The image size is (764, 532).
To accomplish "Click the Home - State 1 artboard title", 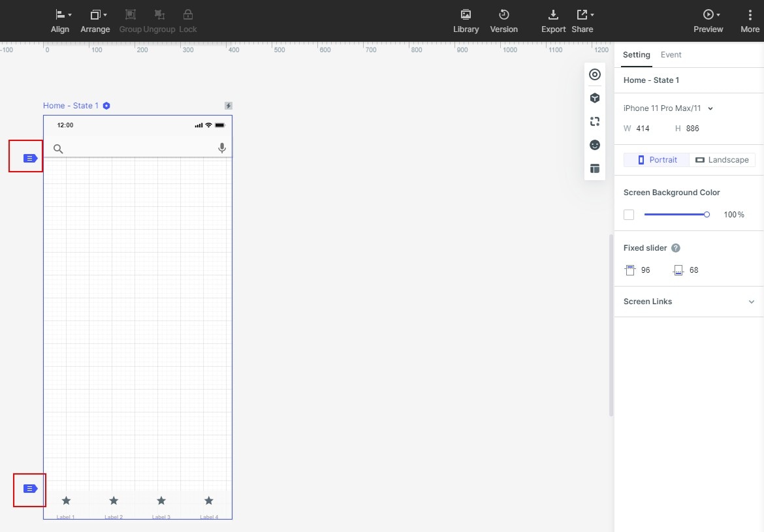I will coord(71,106).
